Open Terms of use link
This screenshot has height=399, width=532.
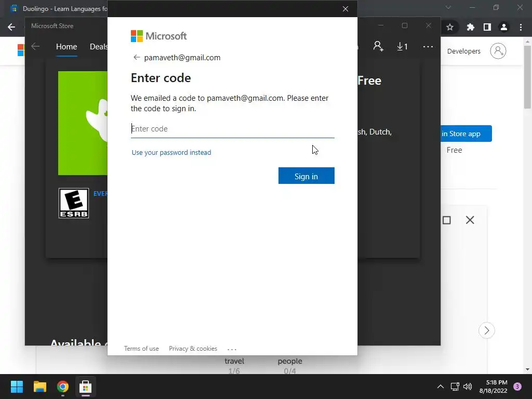(141, 349)
